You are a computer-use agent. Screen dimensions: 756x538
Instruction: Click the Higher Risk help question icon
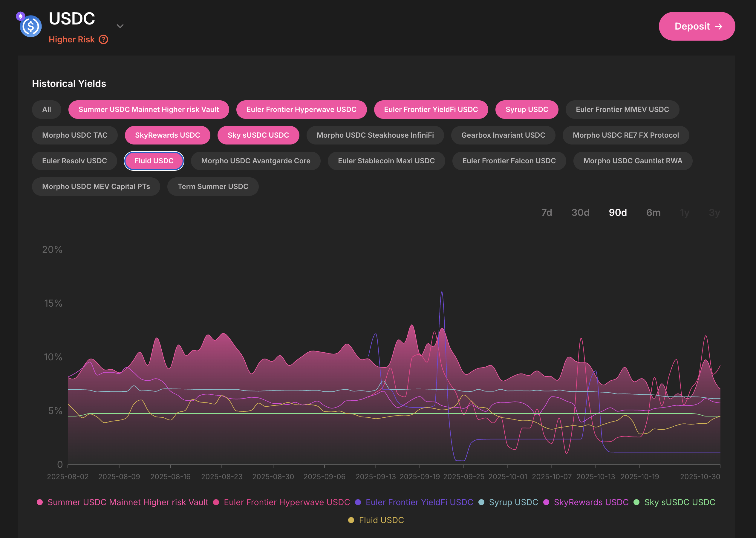103,40
